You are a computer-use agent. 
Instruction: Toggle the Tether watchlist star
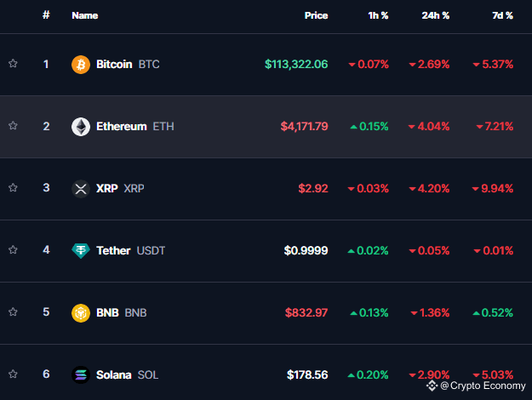(x=13, y=249)
